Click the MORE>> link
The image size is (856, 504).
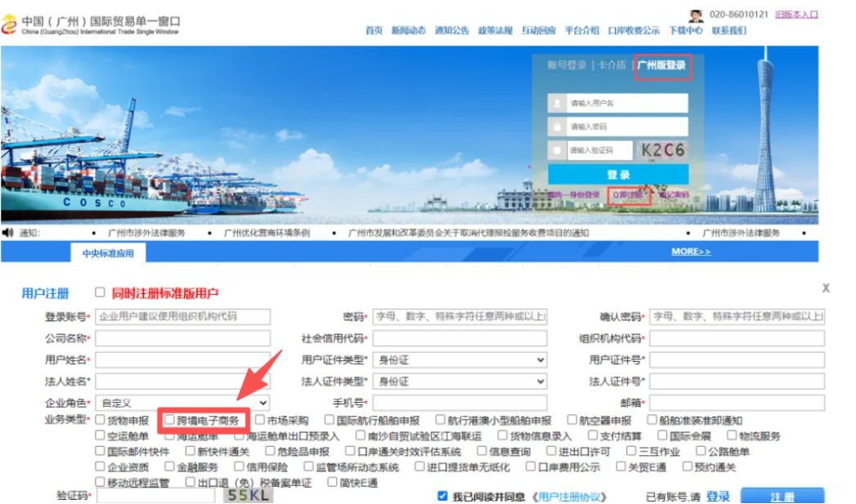click(691, 252)
